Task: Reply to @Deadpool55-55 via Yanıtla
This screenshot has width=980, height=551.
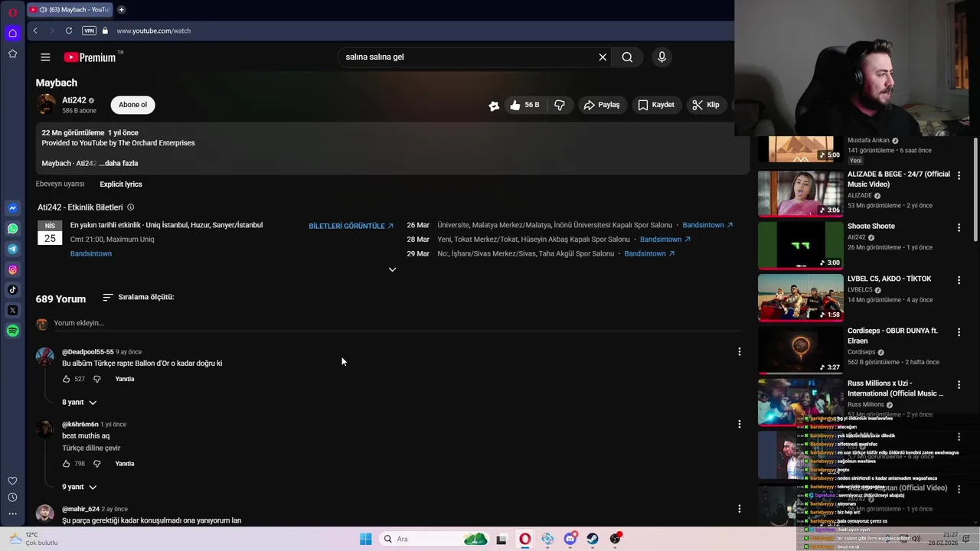Action: [125, 380]
